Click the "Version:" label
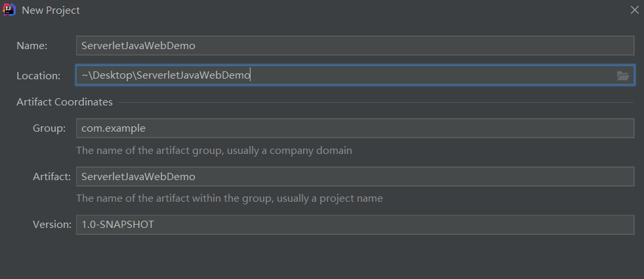Viewport: 644px width, 279px height. coord(52,225)
